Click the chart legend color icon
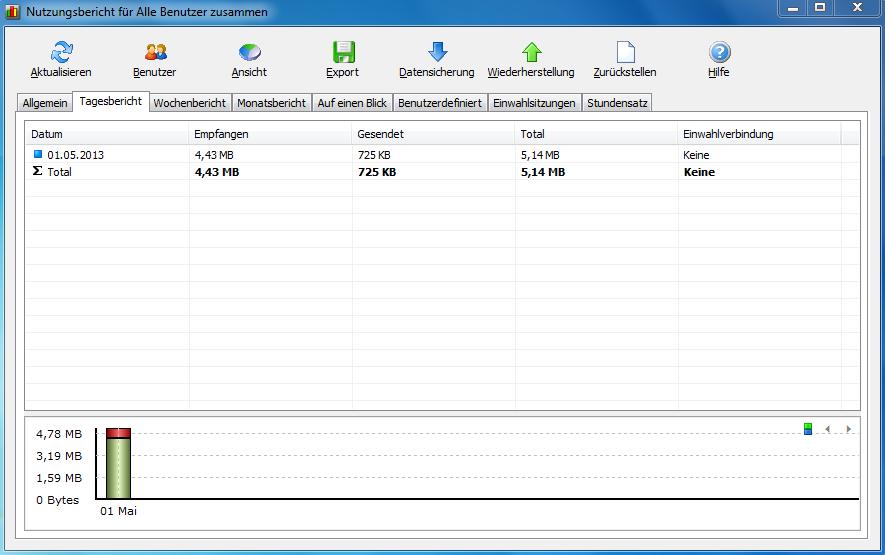Screen dimensions: 885x555 click(808, 429)
